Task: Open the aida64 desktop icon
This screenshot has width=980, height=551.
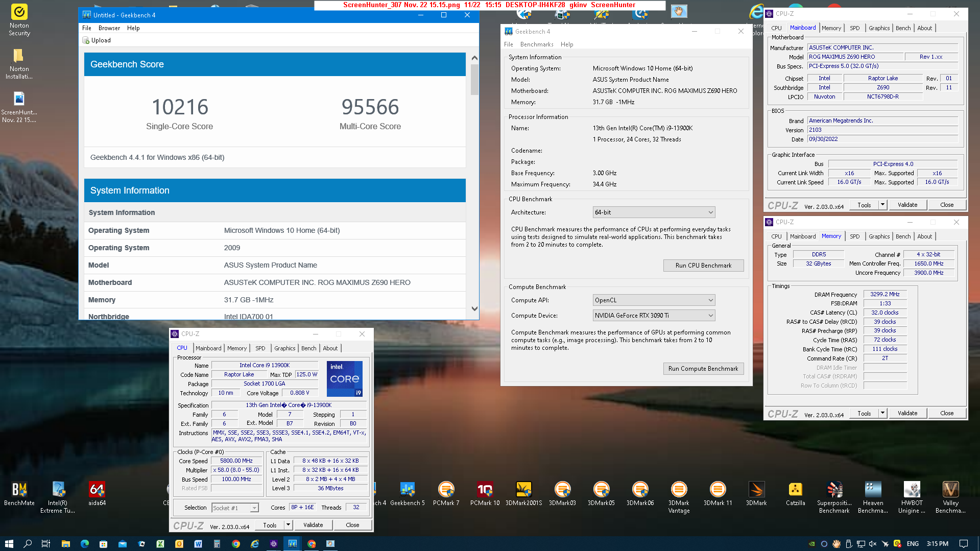Action: click(97, 493)
